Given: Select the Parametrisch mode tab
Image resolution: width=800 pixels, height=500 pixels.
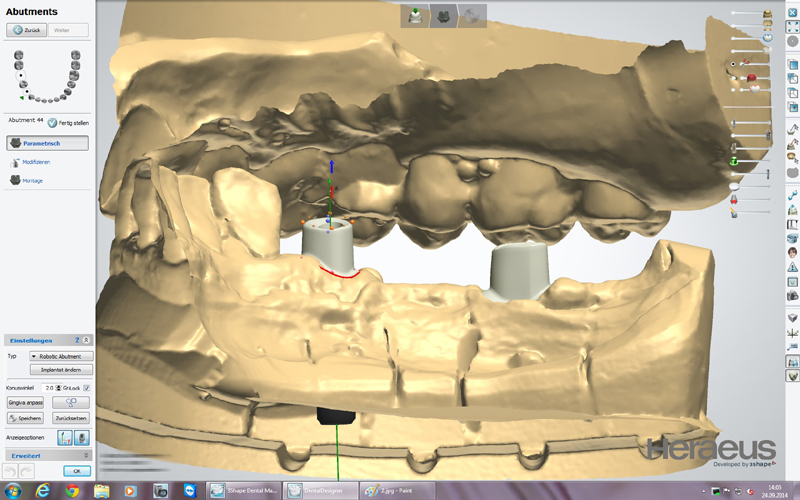Looking at the screenshot, I should [48, 143].
